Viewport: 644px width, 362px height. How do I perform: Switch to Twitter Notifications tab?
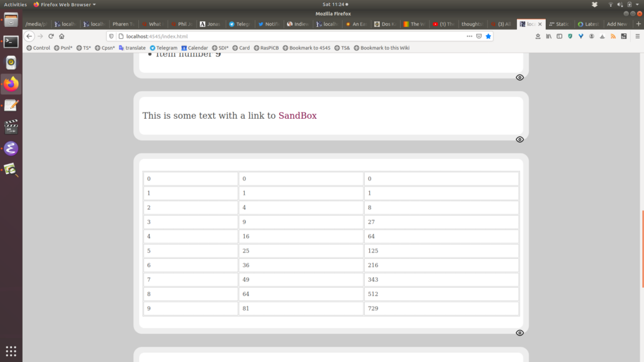pos(269,24)
